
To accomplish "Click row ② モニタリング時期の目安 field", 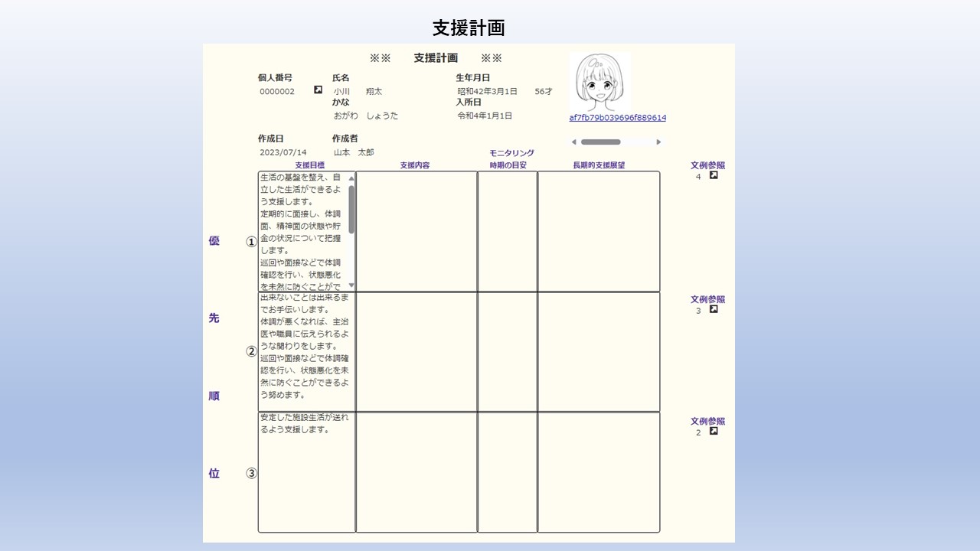I will 508,352.
